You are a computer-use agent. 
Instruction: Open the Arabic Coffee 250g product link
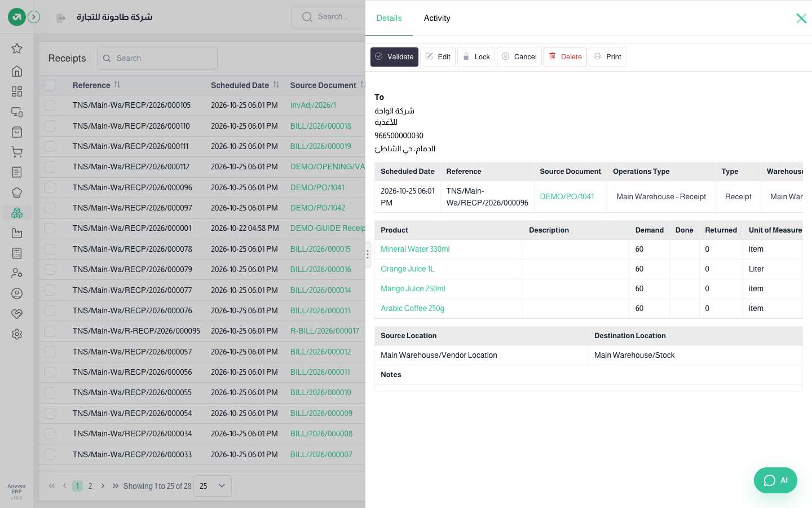(x=412, y=308)
